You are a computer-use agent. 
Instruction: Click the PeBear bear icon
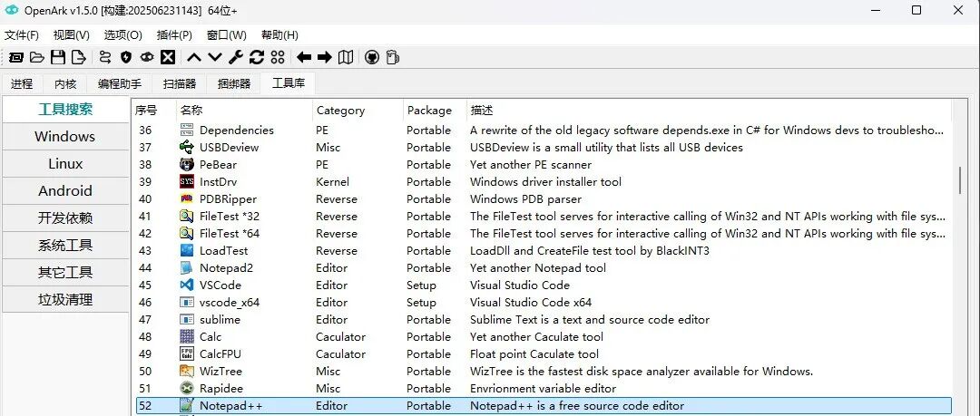click(186, 165)
